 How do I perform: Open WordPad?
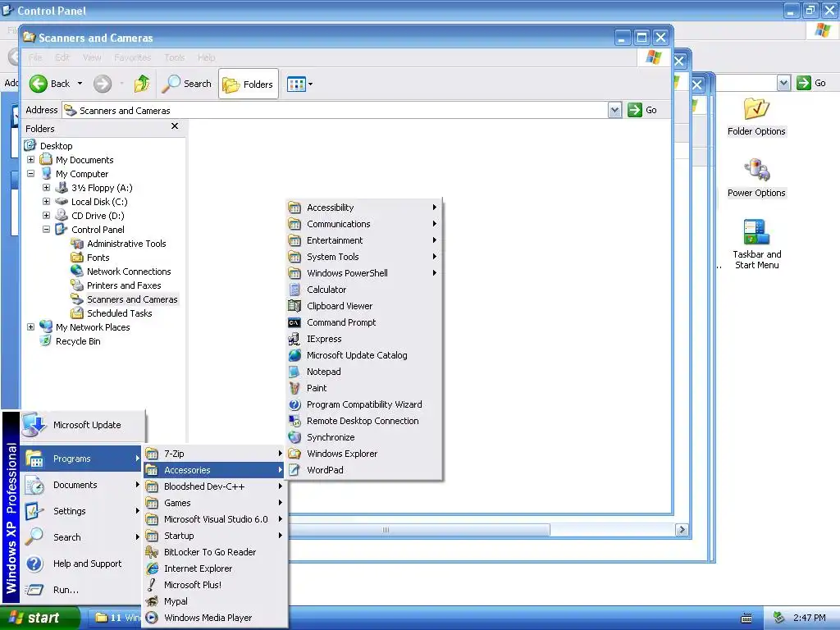(364, 470)
